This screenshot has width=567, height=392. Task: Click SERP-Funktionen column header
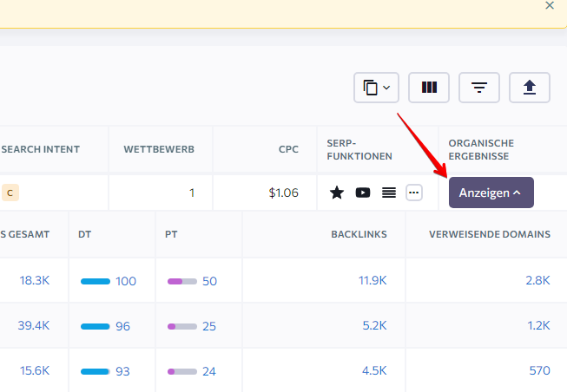[x=359, y=149]
